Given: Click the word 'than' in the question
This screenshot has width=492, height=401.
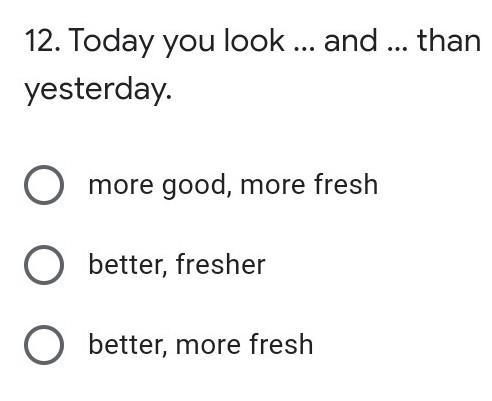Looking at the screenshot, I should 449,41.
